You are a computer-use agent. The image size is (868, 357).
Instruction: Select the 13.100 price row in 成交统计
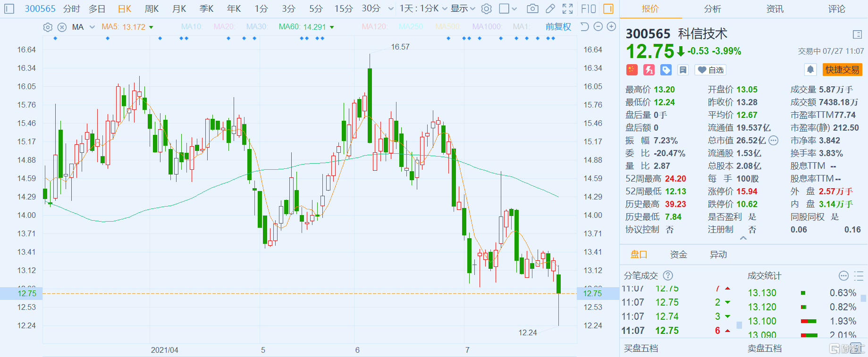click(802, 321)
